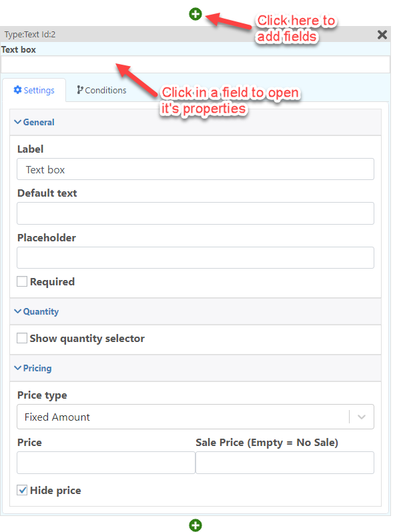Click the Default text input field
This screenshot has height=532, width=395.
point(195,213)
